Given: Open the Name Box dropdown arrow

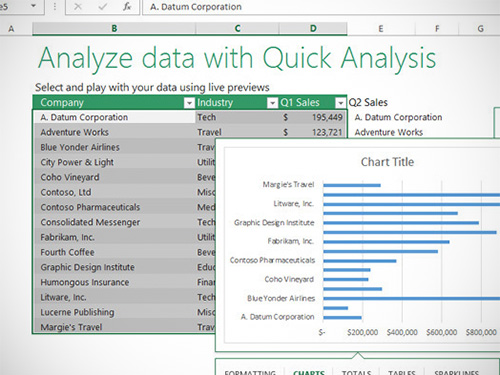Looking at the screenshot, I should click(33, 6).
